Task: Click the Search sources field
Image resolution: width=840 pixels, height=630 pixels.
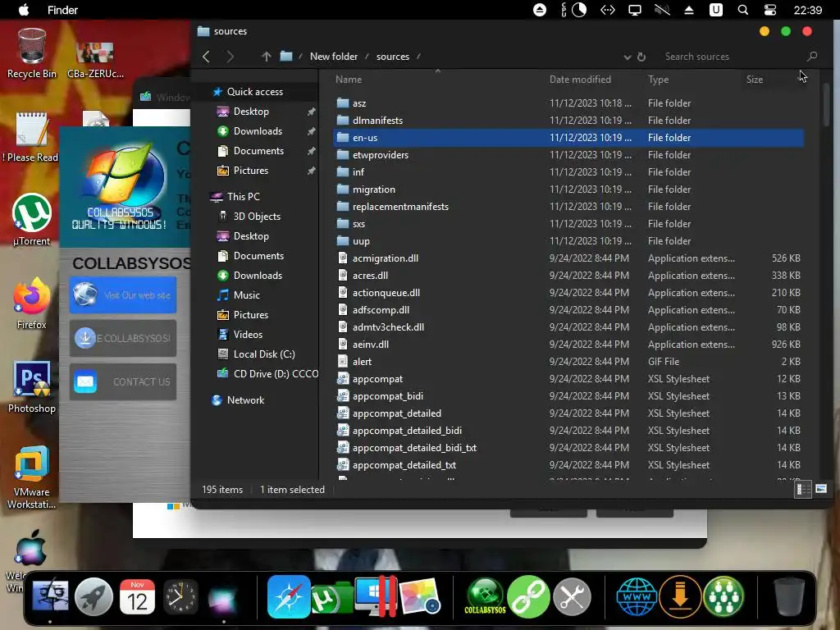Action: coord(734,57)
